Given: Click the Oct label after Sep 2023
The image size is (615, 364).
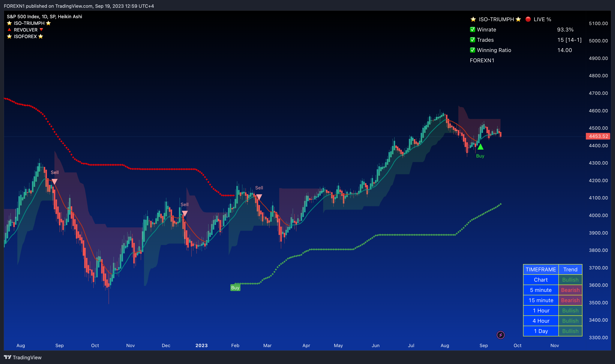Looking at the screenshot, I should (517, 345).
